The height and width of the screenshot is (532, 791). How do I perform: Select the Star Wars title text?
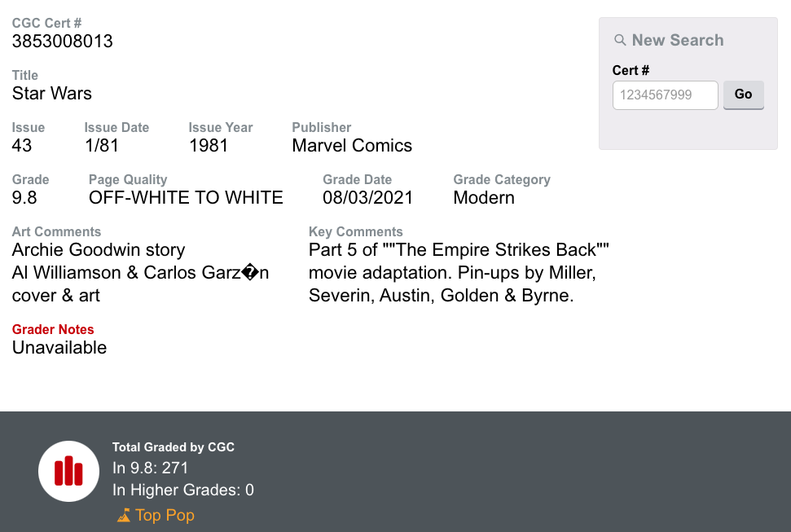[x=52, y=94]
